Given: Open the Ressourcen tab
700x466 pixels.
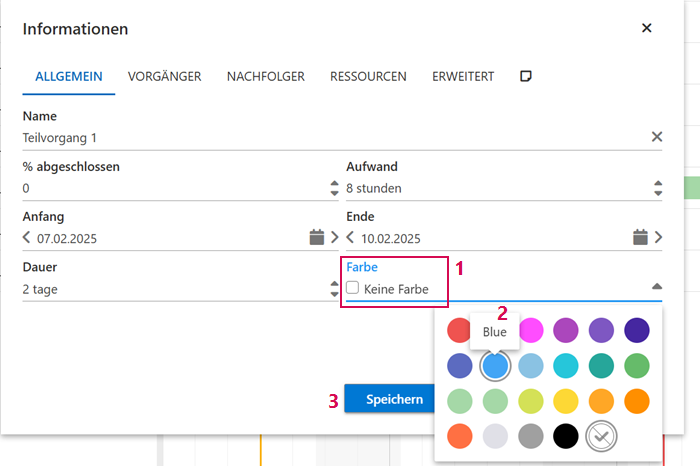Looking at the screenshot, I should point(368,76).
